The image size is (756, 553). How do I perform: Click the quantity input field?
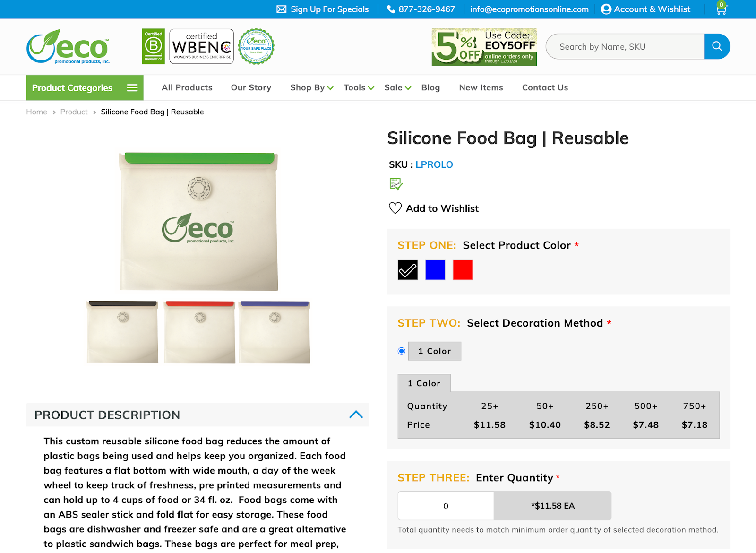coord(445,505)
